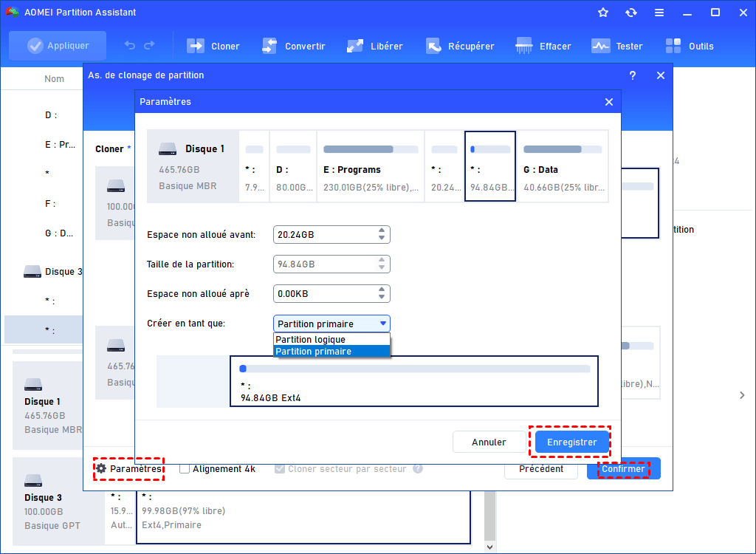The width and height of the screenshot is (756, 554).
Task: Open the hamburger menu icon
Action: (x=659, y=13)
